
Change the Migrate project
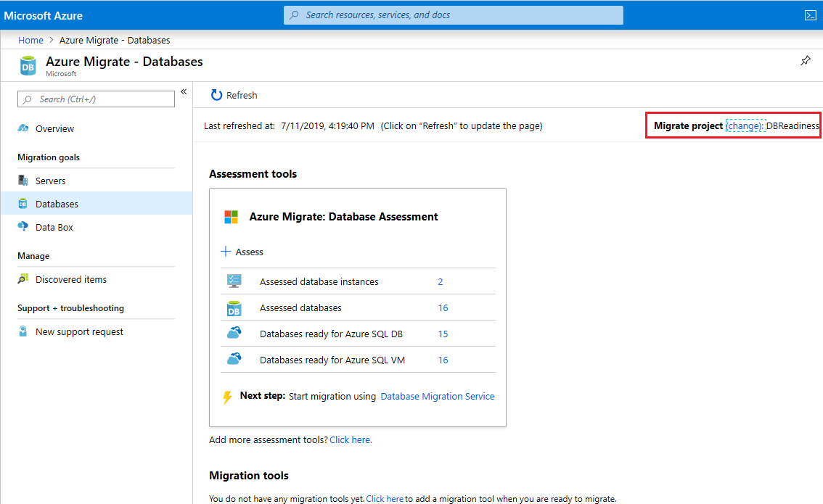pyautogui.click(x=744, y=125)
